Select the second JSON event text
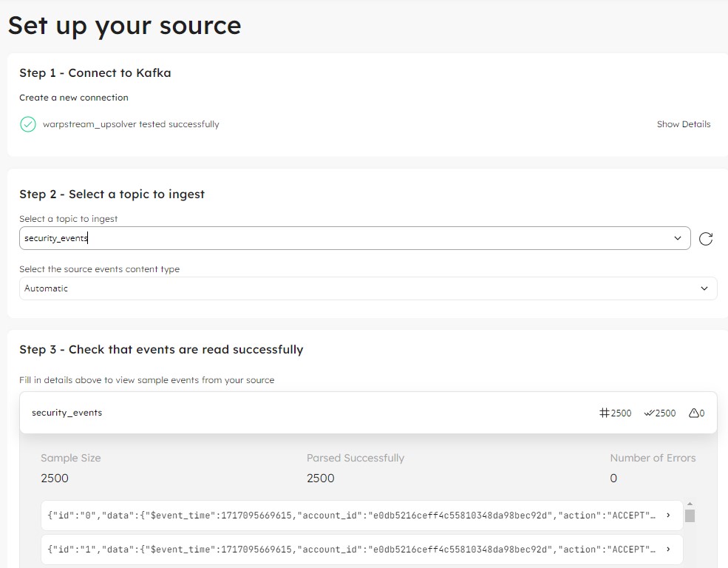This screenshot has height=568, width=728. pos(351,550)
